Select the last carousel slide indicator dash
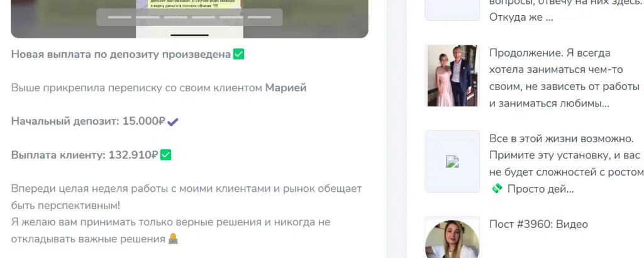Screen dimensions: 644x258 (x=260, y=17)
